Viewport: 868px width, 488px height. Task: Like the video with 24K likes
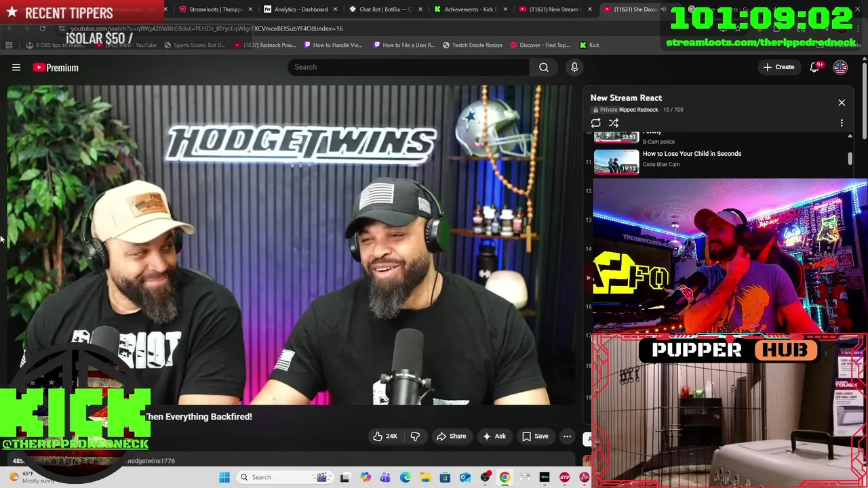(x=385, y=436)
